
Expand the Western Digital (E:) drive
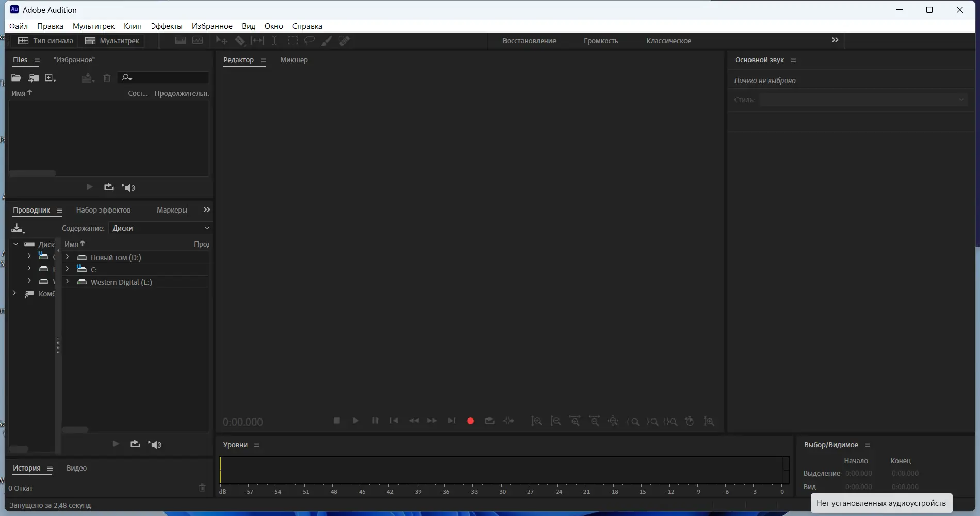point(67,282)
